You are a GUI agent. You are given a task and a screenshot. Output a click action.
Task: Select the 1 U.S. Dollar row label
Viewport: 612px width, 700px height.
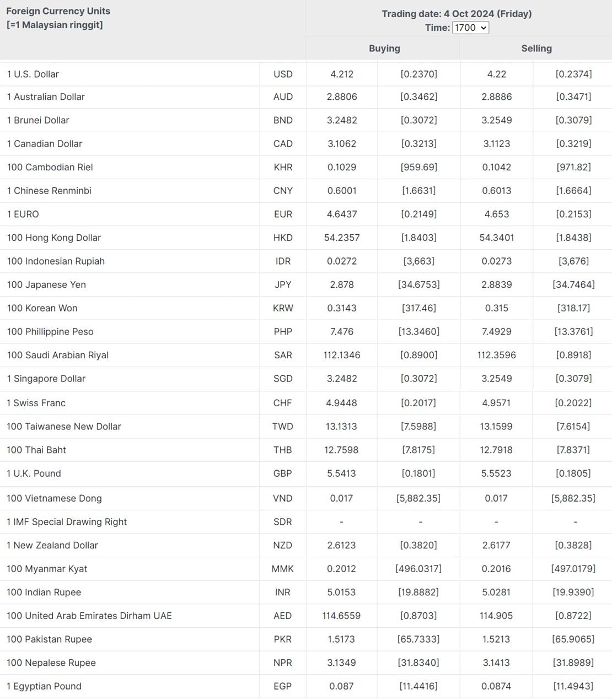click(x=33, y=74)
